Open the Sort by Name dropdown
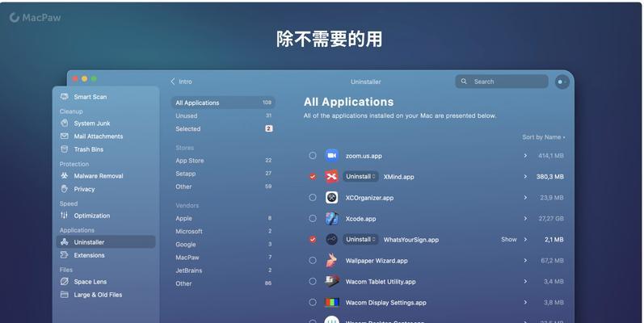The image size is (644, 323). point(543,137)
